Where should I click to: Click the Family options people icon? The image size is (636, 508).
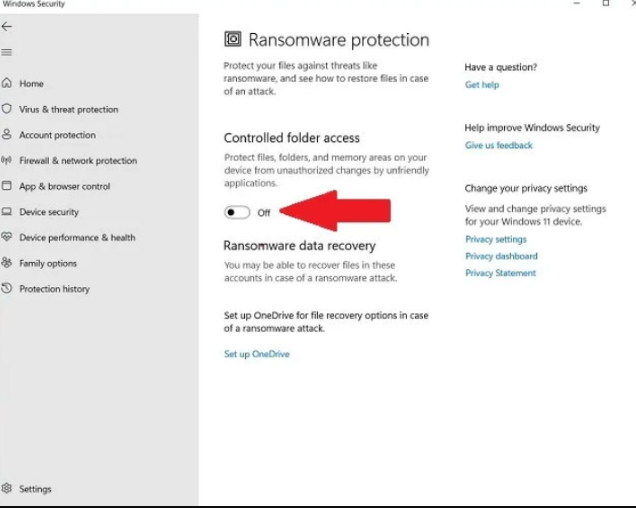[8, 263]
